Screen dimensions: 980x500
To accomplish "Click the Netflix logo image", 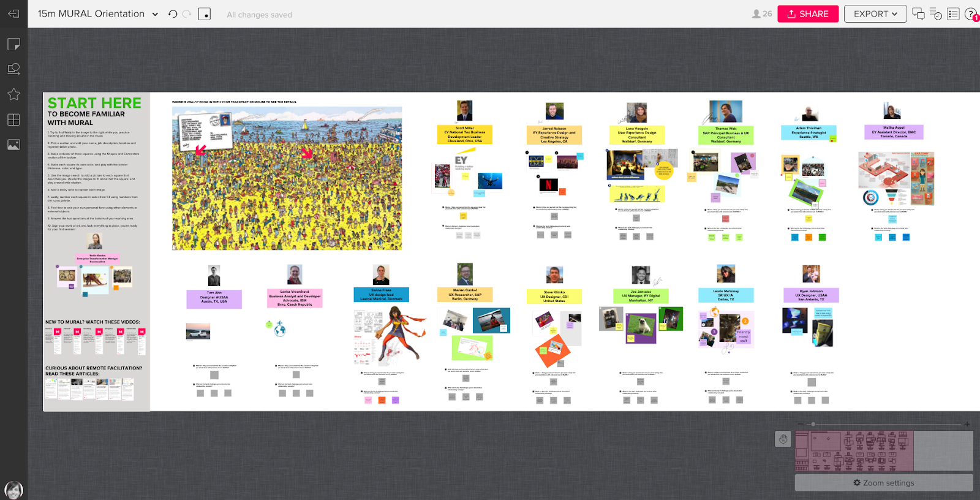I will [548, 184].
